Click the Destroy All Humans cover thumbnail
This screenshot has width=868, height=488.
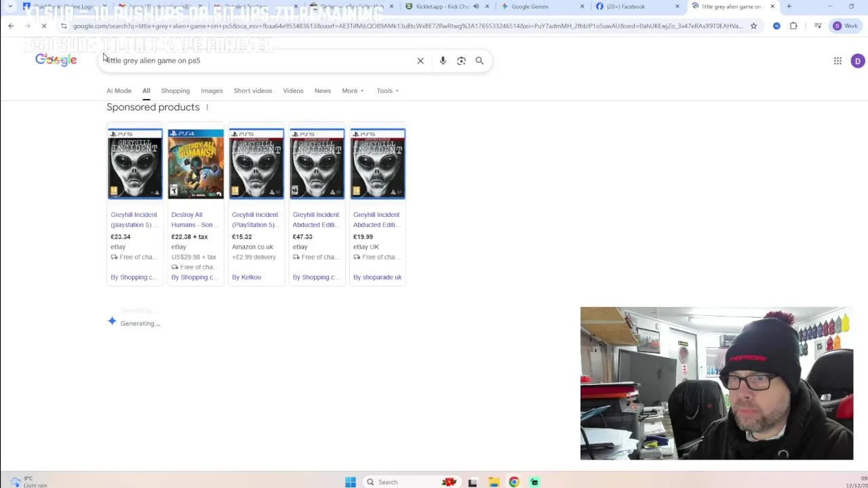coord(196,164)
